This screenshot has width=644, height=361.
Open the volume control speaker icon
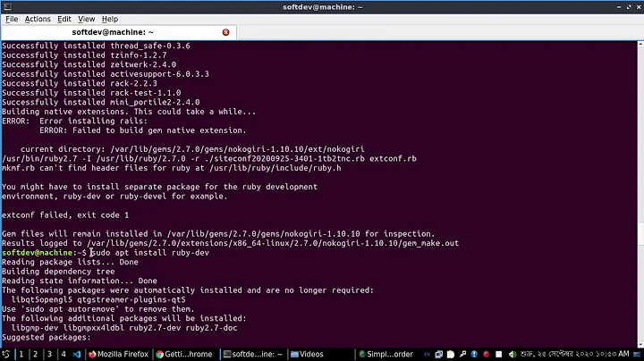(512, 354)
